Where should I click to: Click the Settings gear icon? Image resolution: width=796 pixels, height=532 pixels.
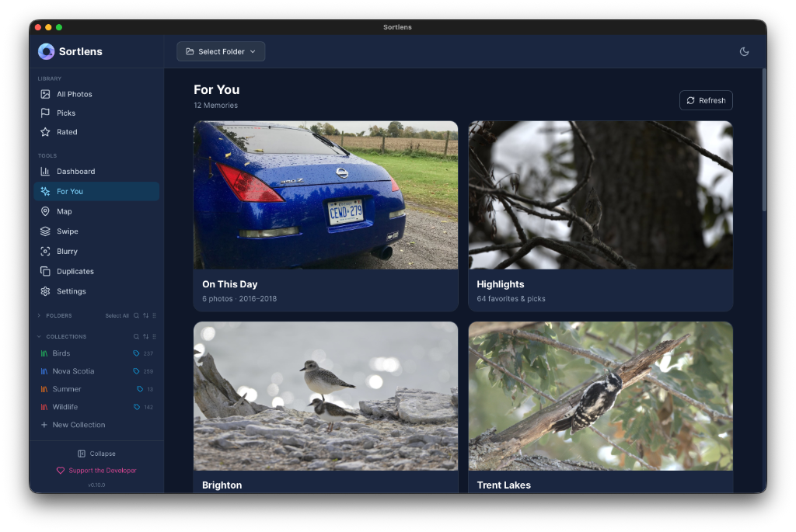tap(45, 291)
